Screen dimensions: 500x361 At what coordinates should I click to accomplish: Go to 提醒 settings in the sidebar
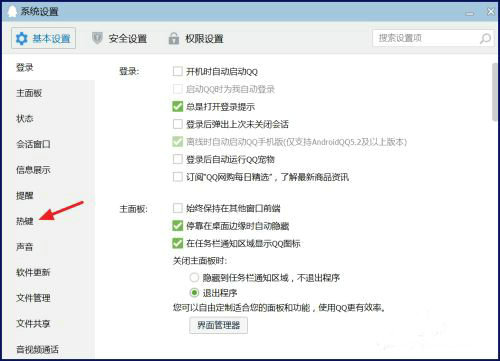[x=49, y=196]
